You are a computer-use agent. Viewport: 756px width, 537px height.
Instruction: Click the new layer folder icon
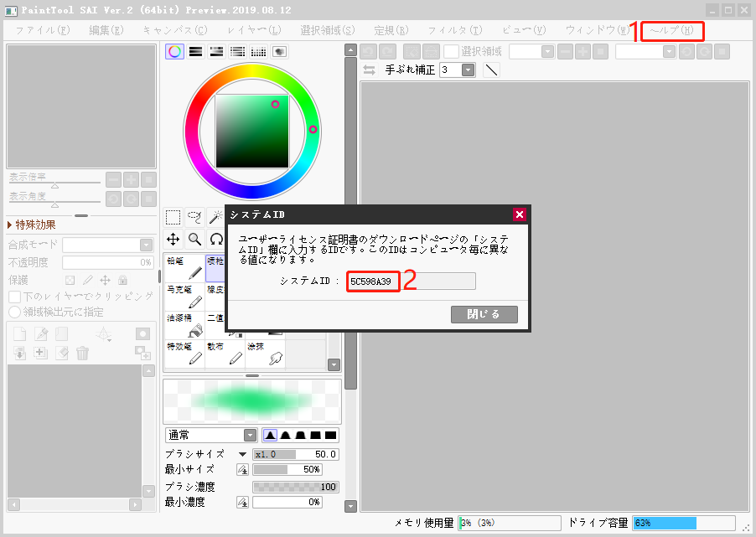coord(62,333)
